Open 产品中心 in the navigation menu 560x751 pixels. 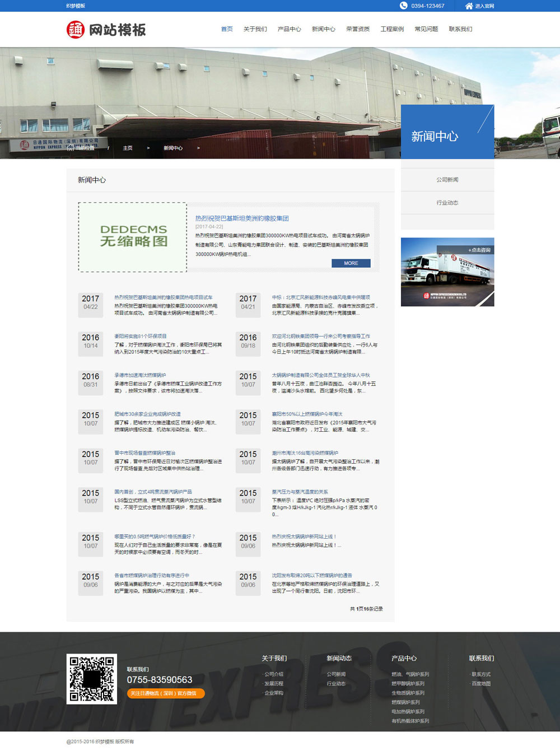289,29
